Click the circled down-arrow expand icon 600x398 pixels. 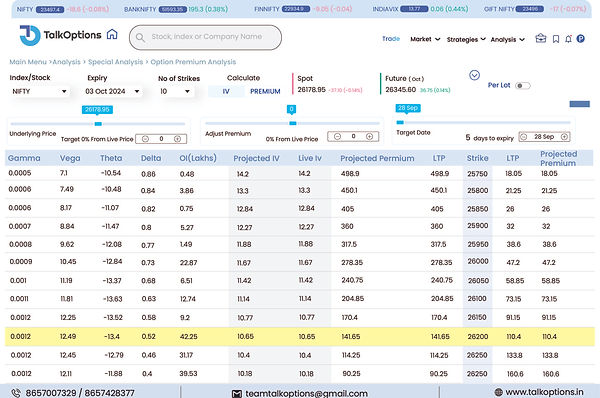click(474, 75)
